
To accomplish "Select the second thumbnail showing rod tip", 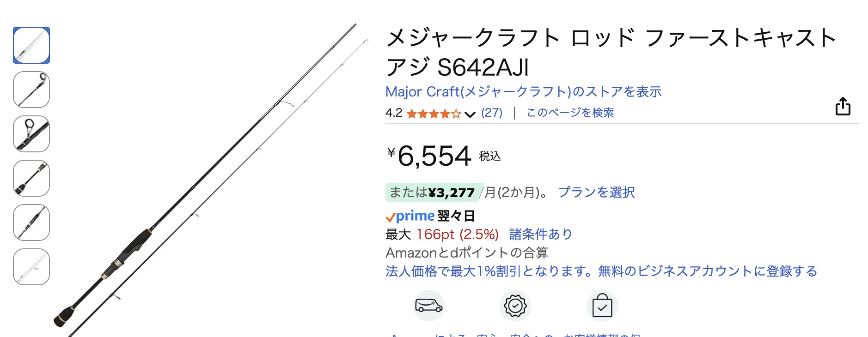I will point(31,90).
